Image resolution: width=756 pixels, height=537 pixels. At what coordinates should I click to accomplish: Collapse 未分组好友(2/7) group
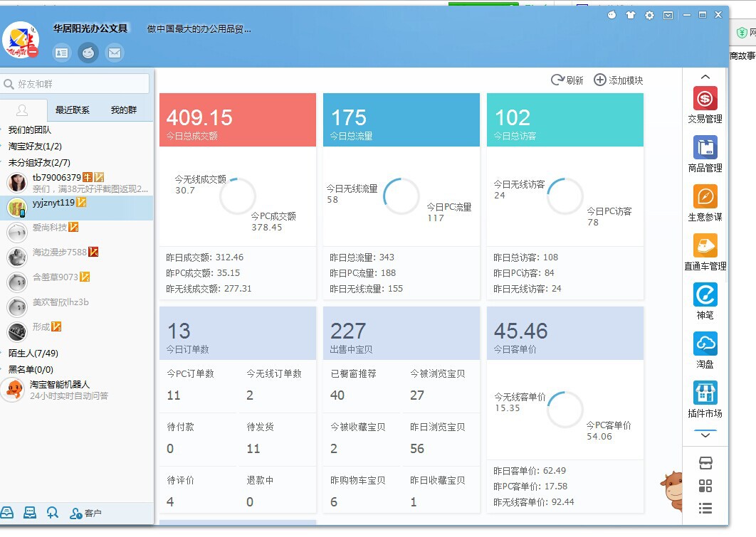point(39,163)
